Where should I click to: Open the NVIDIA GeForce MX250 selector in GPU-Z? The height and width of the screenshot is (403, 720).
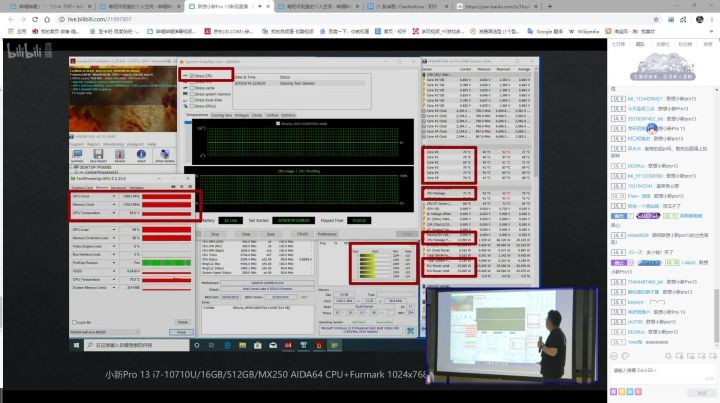[x=106, y=332]
